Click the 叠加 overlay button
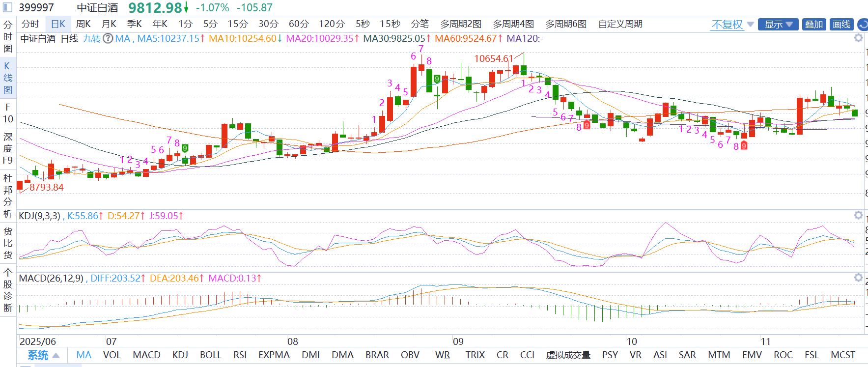Image resolution: width=868 pixels, height=367 pixels. [814, 24]
